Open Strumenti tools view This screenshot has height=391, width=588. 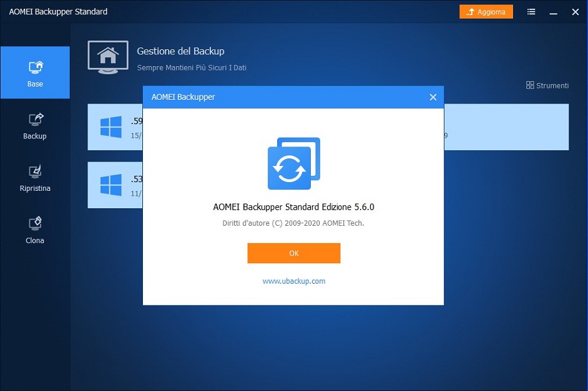[547, 85]
